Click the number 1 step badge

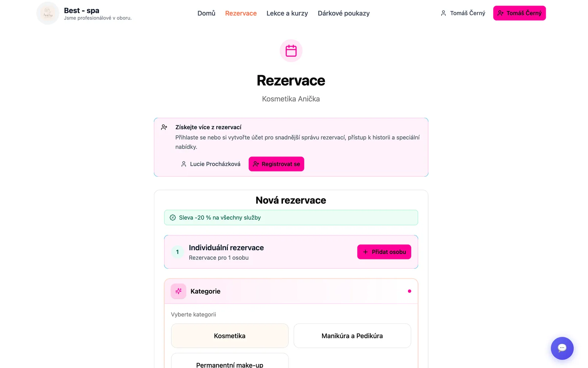[178, 252]
